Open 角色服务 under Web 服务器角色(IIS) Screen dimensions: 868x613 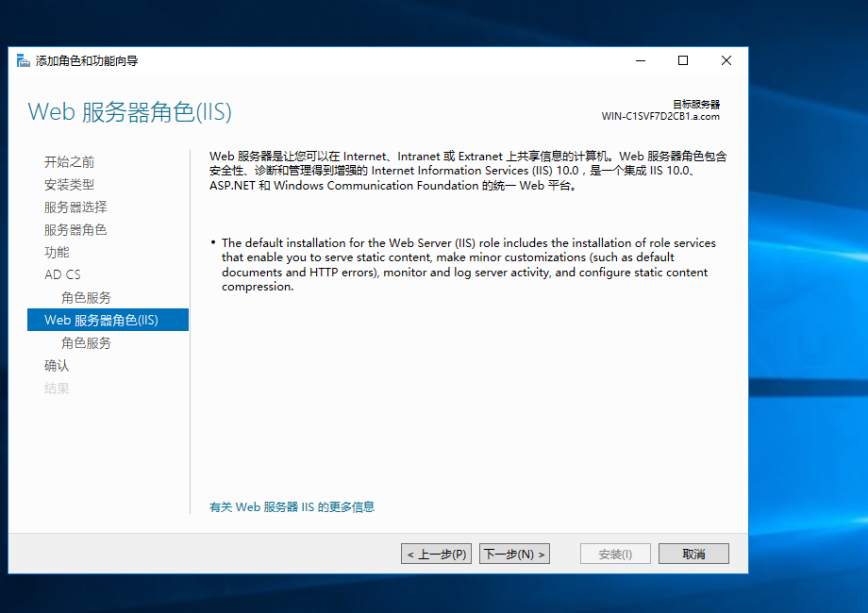[x=86, y=343]
